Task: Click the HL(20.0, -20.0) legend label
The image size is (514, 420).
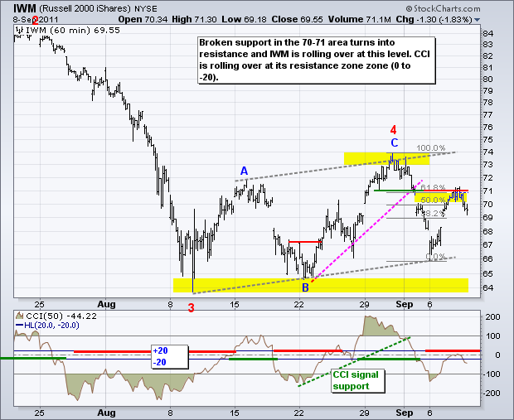Action: tap(51, 326)
